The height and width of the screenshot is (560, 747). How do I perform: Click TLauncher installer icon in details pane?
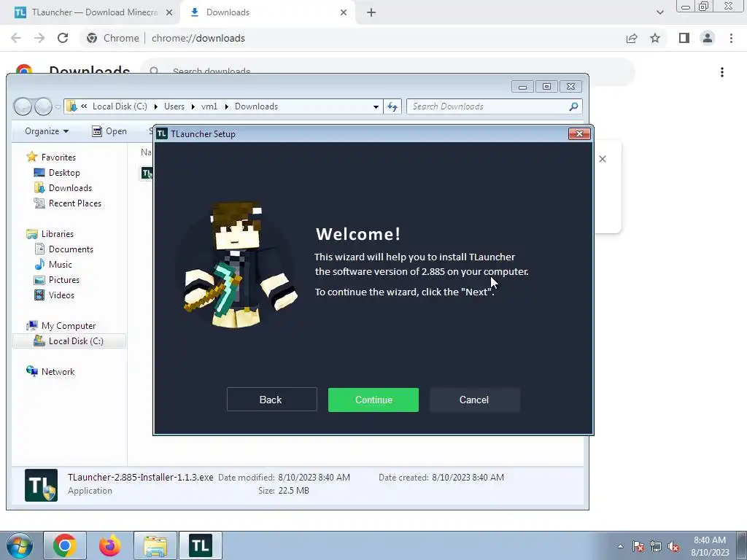(41, 485)
